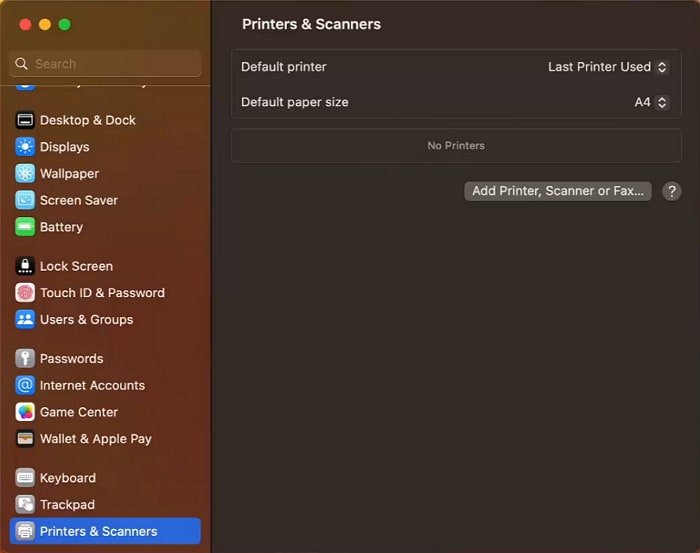Click the green zoom window button
This screenshot has height=553, width=700.
[x=64, y=25]
